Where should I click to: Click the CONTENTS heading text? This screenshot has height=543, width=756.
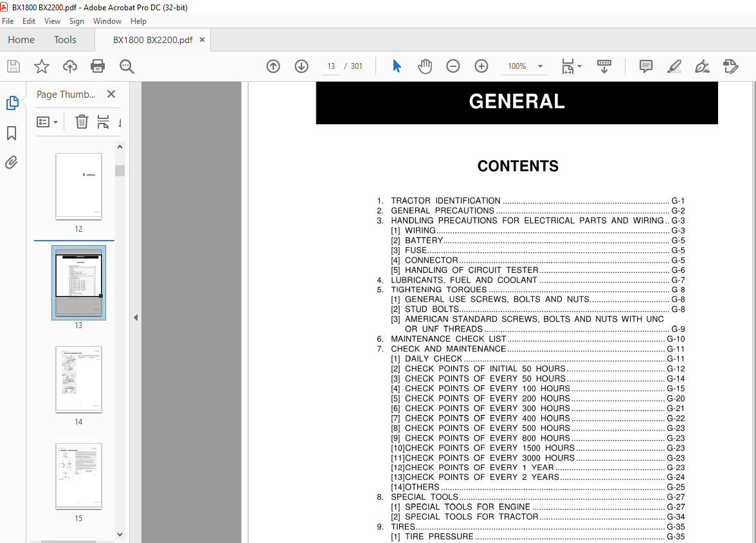click(518, 166)
